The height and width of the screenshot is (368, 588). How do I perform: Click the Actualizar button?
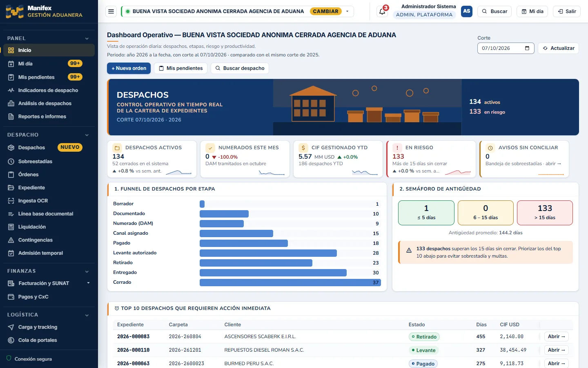pyautogui.click(x=558, y=48)
